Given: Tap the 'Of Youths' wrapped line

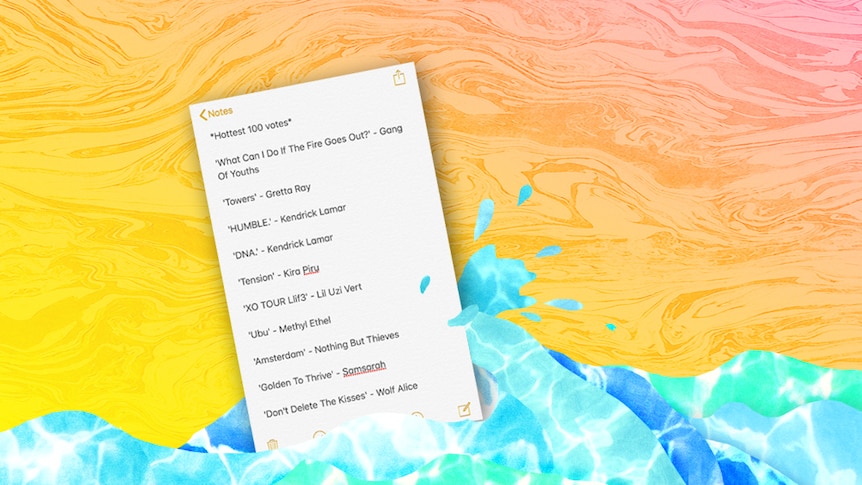Looking at the screenshot, I should pyautogui.click(x=238, y=173).
